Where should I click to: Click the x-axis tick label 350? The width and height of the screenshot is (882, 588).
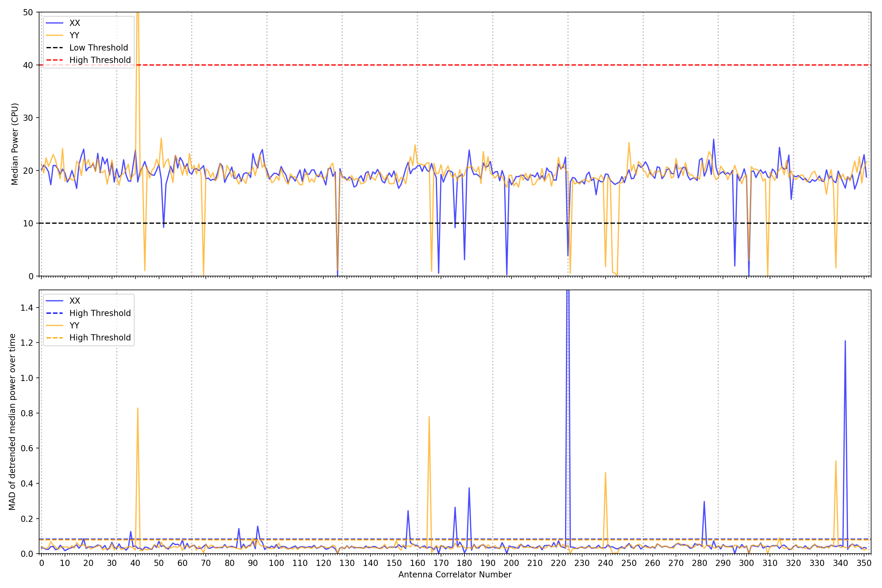[x=864, y=563]
